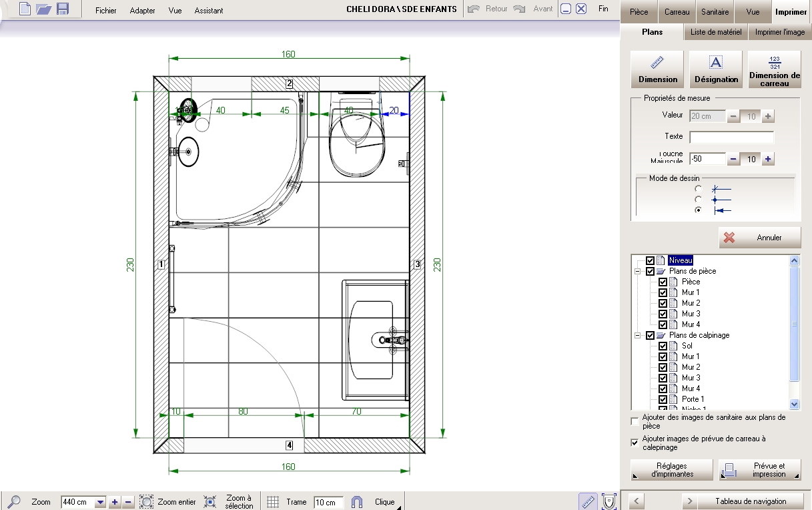The image size is (812, 510).
Task: Decrease Touche Majuscule value with minus
Action: point(733,159)
